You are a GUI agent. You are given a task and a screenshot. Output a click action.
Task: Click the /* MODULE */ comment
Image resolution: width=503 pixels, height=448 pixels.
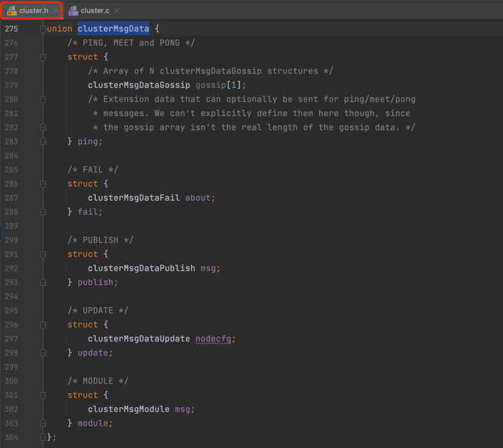tap(98, 381)
